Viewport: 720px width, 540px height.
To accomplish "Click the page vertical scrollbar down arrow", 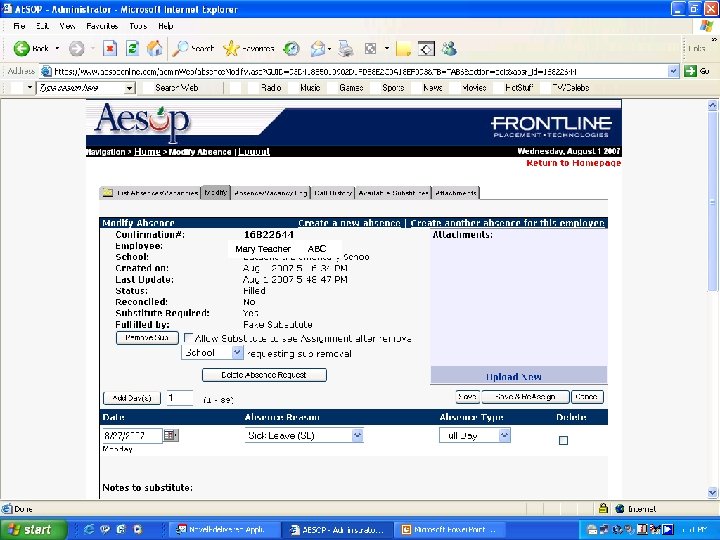I will coord(712,492).
